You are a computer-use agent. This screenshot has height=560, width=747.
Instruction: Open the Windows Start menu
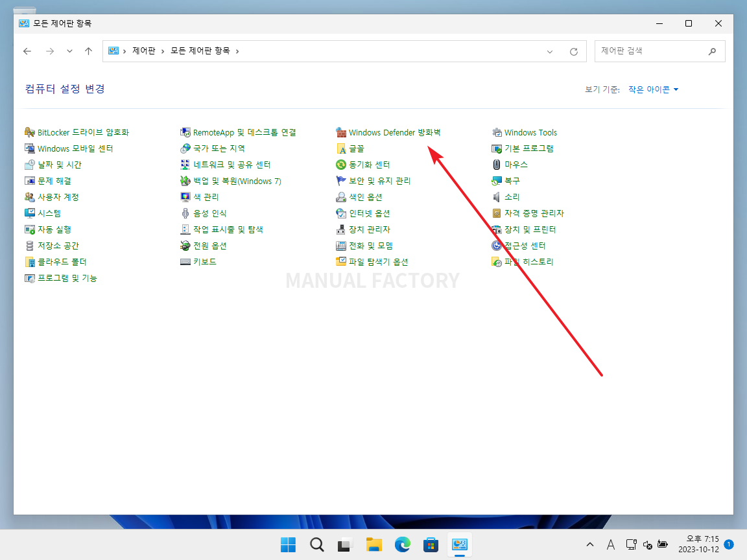(288, 544)
